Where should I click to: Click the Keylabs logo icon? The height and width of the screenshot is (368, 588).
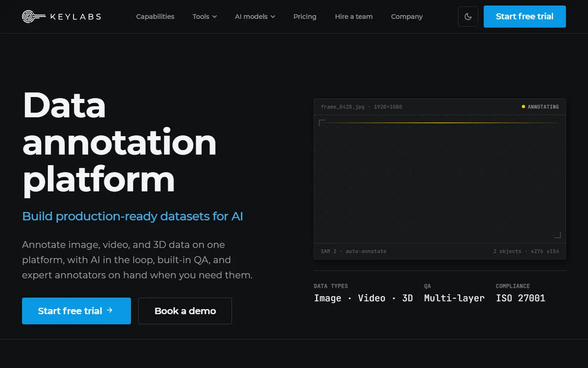click(34, 17)
